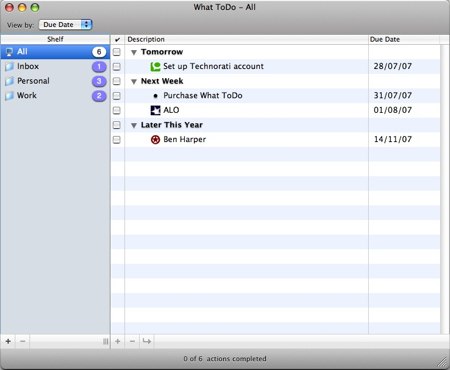Select the Work shelf
The image size is (450, 370).
(55, 96)
